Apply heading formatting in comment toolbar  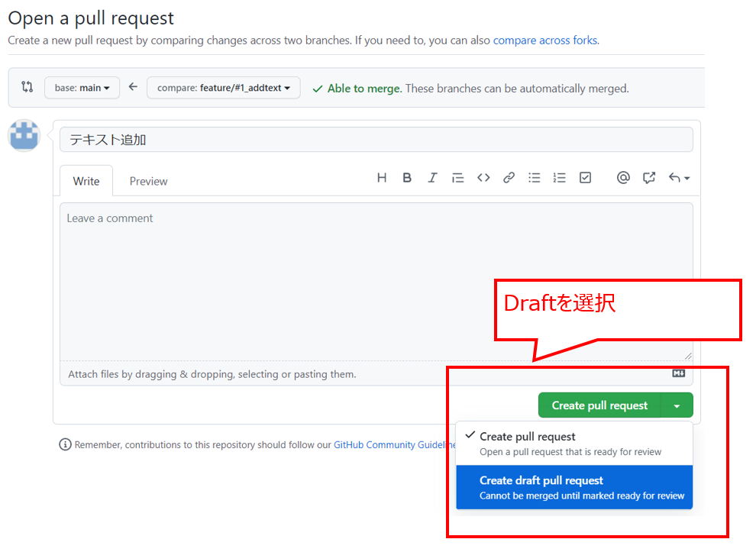382,177
